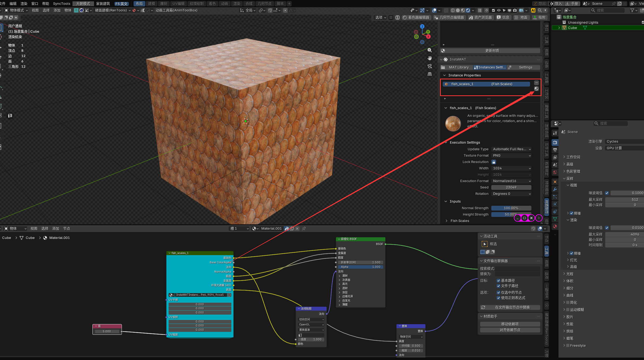The width and height of the screenshot is (644, 360).
Task: Adjust the Alpha 1.000 slider on BSDF node
Action: [361, 267]
